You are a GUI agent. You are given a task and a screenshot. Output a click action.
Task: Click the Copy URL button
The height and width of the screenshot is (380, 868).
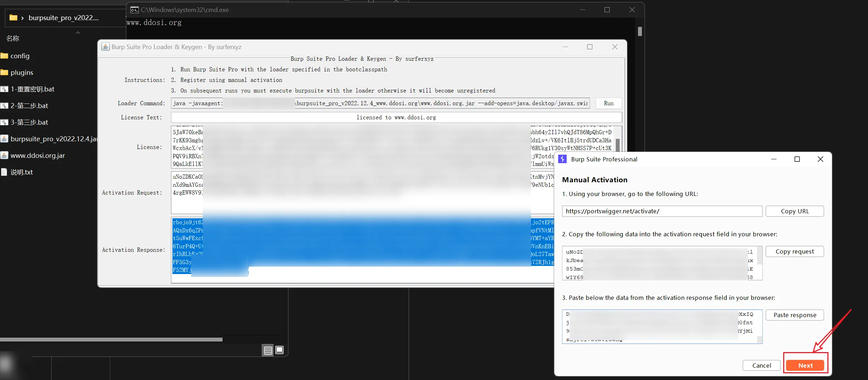pos(795,211)
